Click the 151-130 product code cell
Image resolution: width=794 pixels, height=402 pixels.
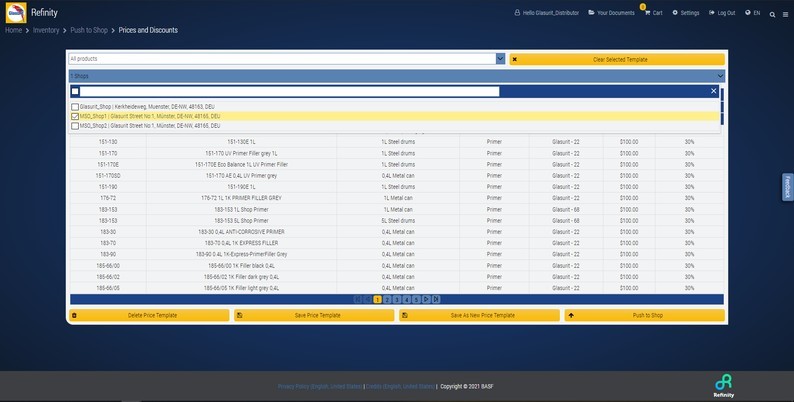(108, 142)
